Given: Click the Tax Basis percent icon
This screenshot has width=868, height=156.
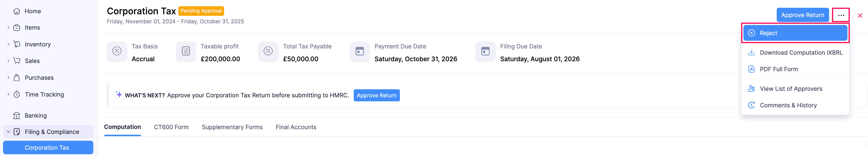Looking at the screenshot, I should click(x=117, y=52).
